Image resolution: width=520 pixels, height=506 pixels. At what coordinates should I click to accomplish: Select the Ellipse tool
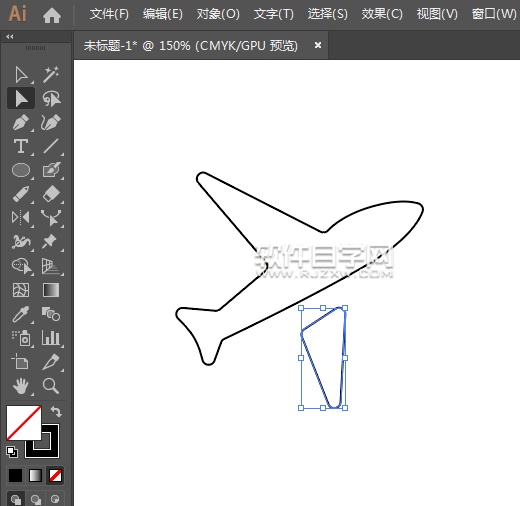click(21, 170)
